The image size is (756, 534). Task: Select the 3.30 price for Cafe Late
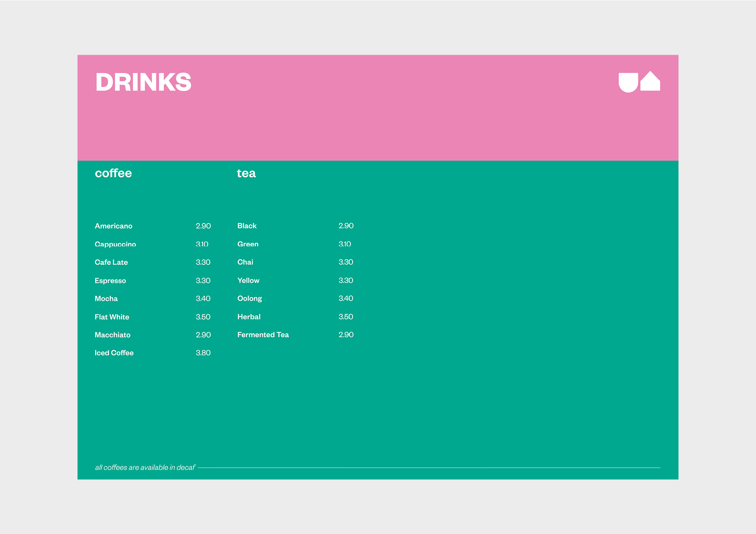[x=203, y=262]
